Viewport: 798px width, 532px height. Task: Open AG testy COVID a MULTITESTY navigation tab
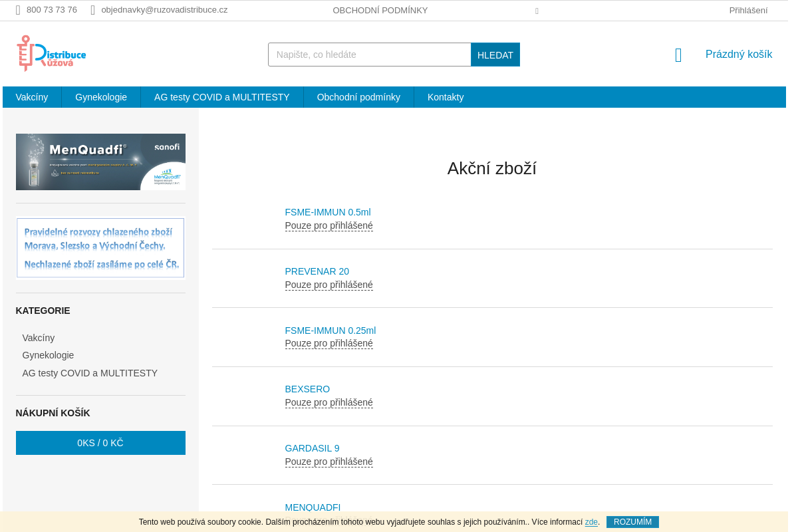222,97
